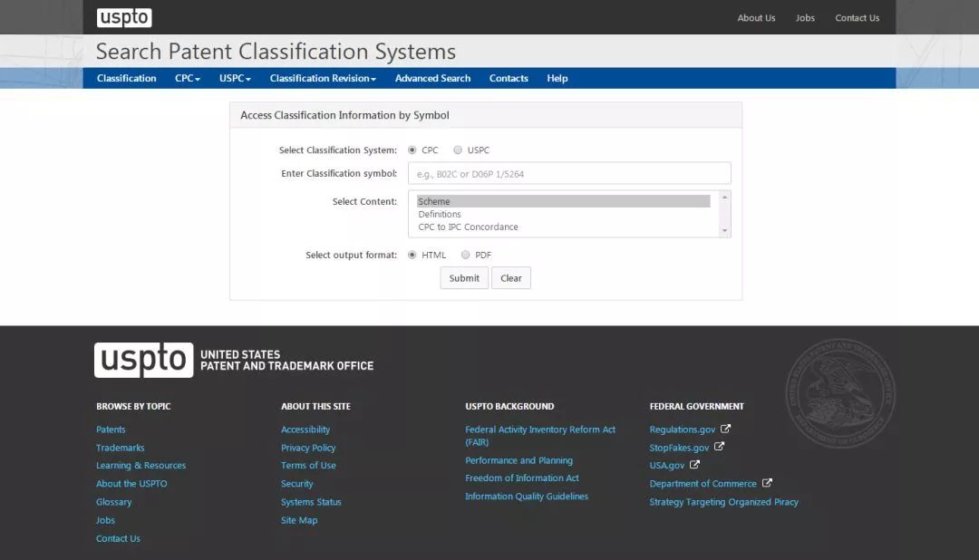Viewport: 979px width, 560px height.
Task: Click the Enter Classification symbol field
Action: tap(569, 174)
